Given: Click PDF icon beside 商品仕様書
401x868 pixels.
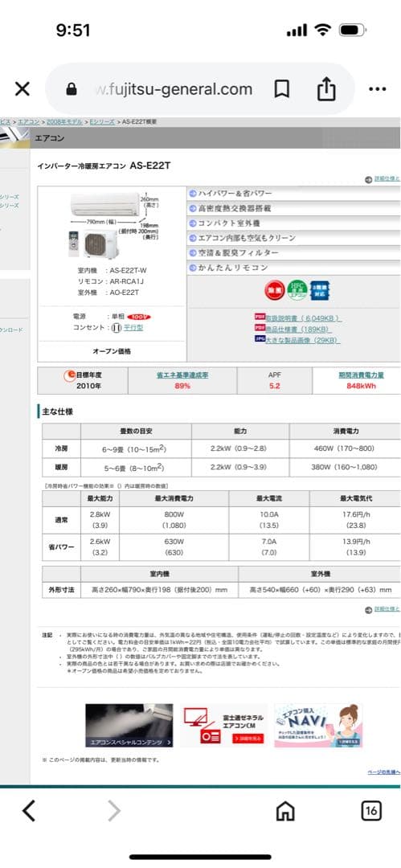Looking at the screenshot, I should coord(260,329).
